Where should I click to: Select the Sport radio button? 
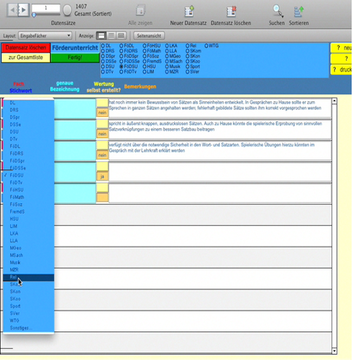pos(187,66)
